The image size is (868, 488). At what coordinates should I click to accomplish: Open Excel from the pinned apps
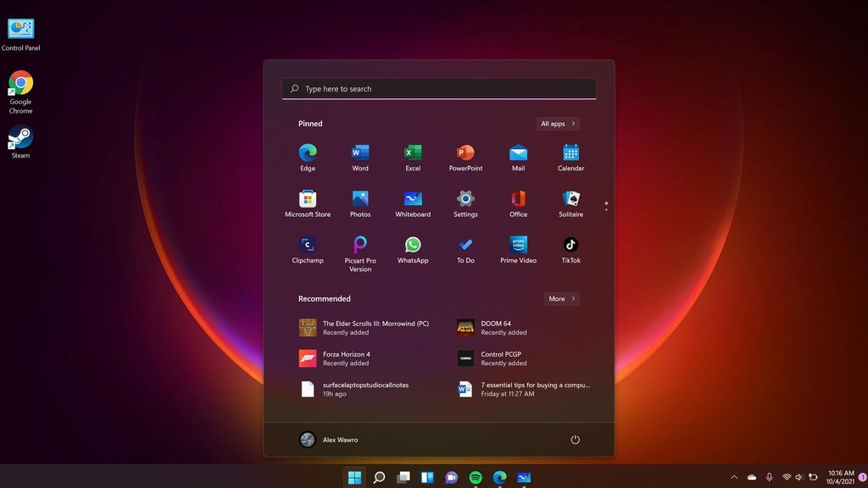[x=413, y=154]
